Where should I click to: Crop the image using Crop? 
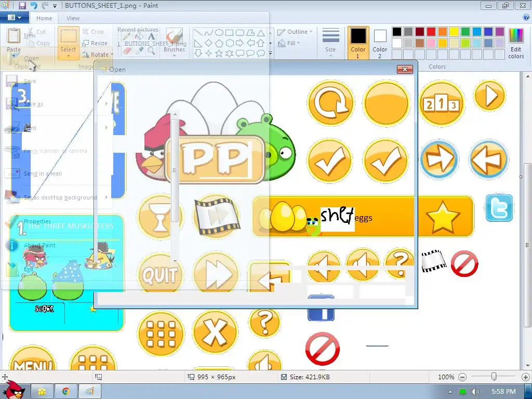93,32
